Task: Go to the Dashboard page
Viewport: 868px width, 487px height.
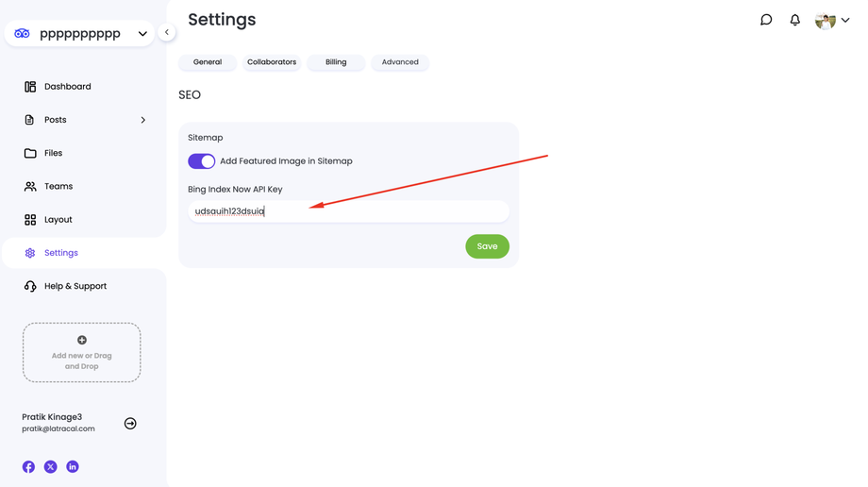Action: (68, 87)
